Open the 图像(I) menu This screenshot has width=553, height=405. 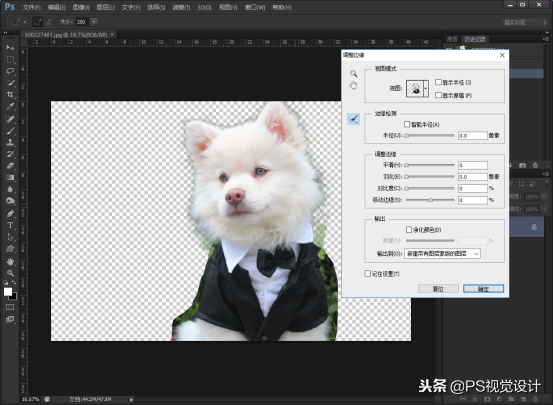[x=81, y=7]
